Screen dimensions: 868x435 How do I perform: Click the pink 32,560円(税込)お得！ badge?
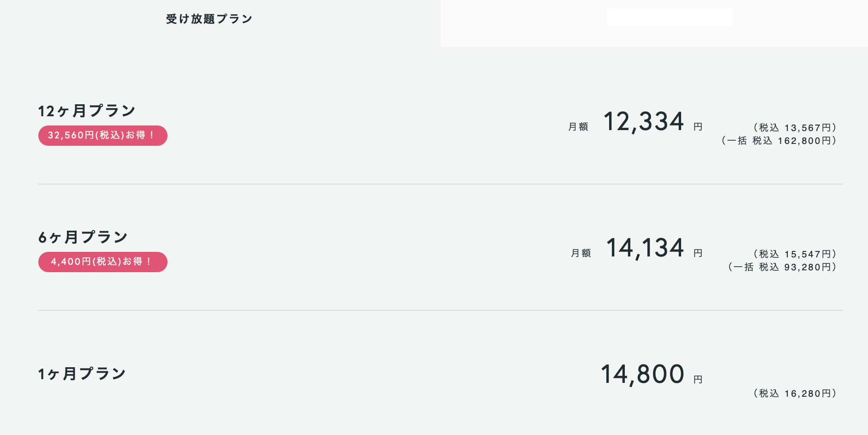point(103,136)
